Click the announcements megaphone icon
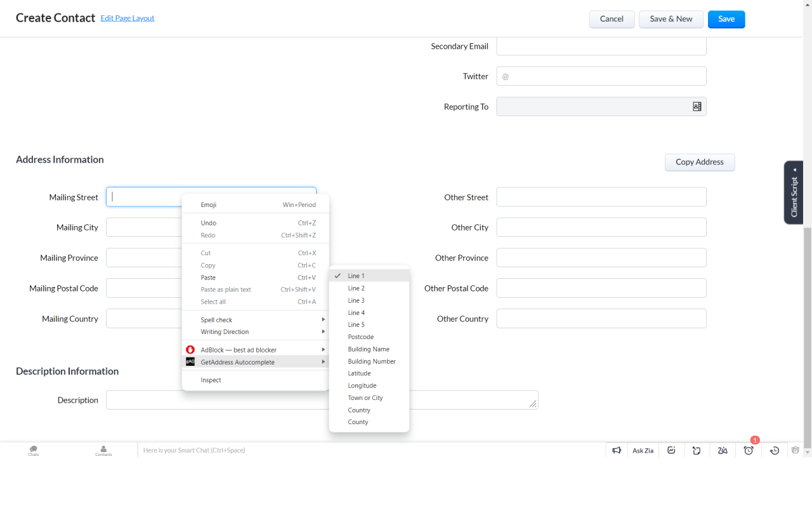This screenshot has width=812, height=508. [x=616, y=450]
